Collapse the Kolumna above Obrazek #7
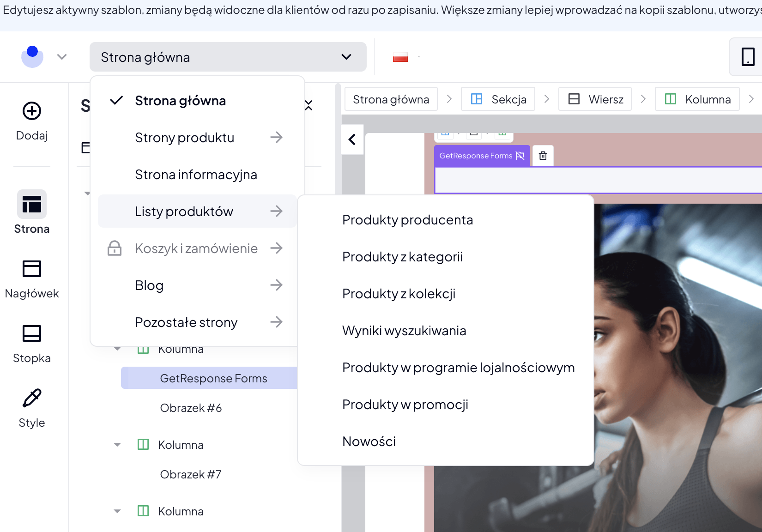Viewport: 762px width, 532px height. (x=117, y=445)
